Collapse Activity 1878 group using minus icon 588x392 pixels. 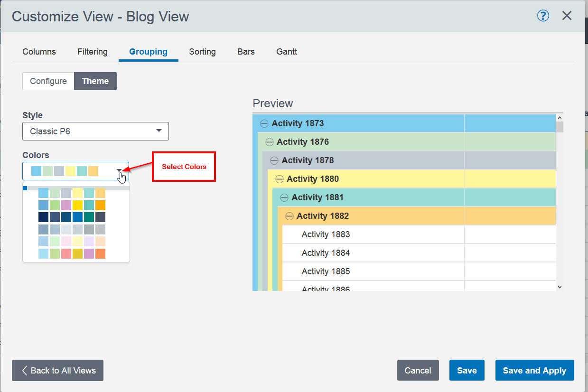[x=274, y=160]
